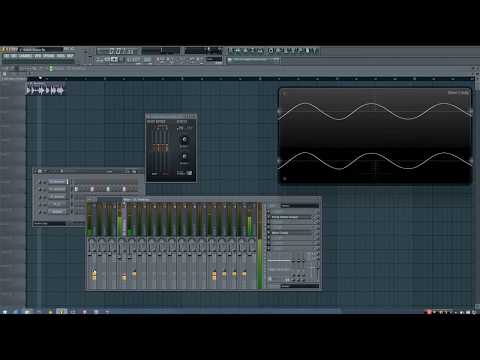The image size is (480, 360).
Task: Select the second loaded effect slot in the mixer
Action: coord(292,233)
